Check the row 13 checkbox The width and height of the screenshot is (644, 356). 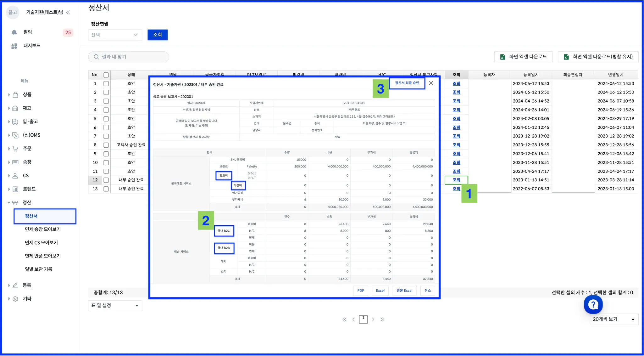tap(106, 189)
